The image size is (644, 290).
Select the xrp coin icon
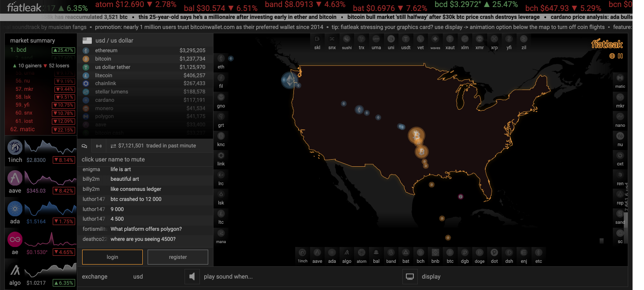click(x=494, y=39)
